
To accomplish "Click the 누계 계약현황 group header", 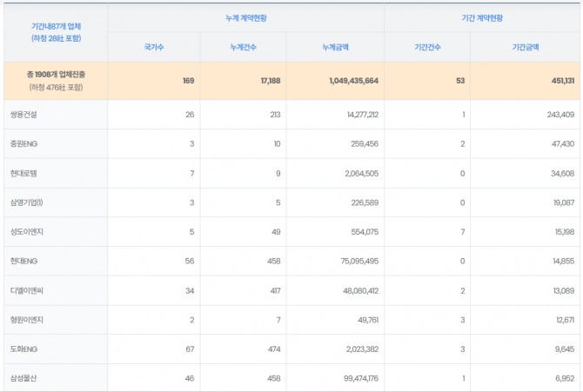I will (245, 17).
